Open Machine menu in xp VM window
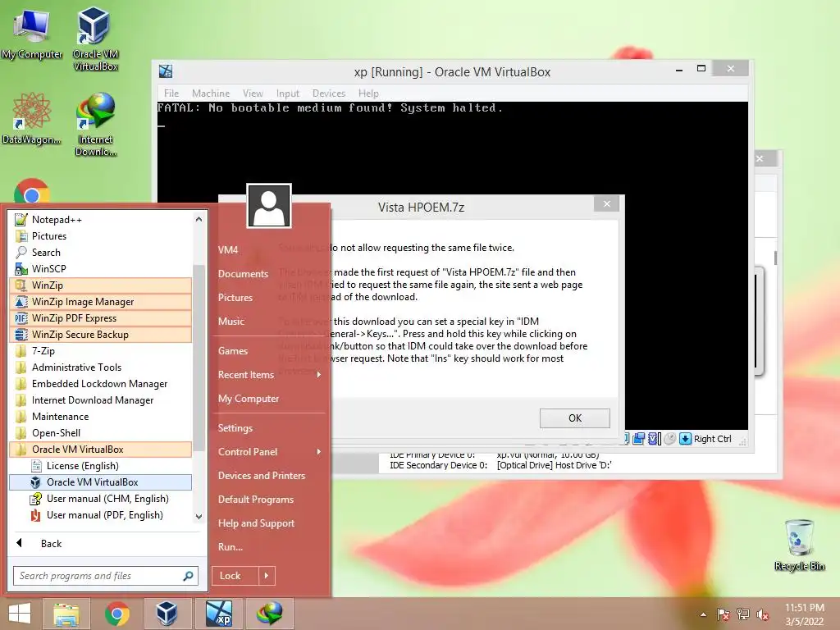 point(211,94)
